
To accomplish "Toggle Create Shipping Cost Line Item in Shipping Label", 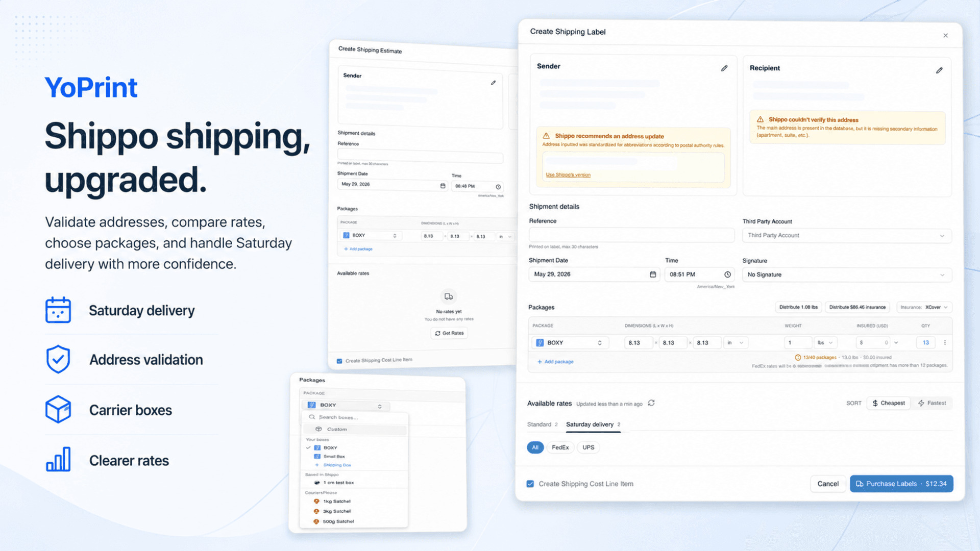I will click(x=530, y=484).
